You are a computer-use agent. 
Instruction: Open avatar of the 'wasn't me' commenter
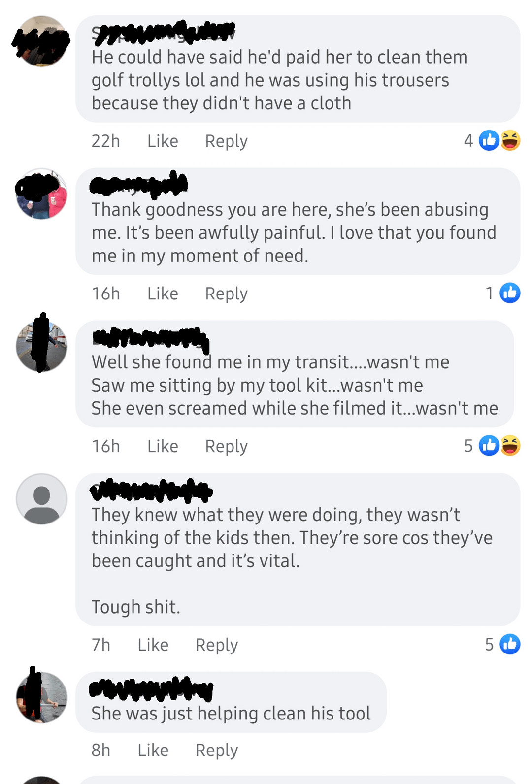tap(42, 346)
